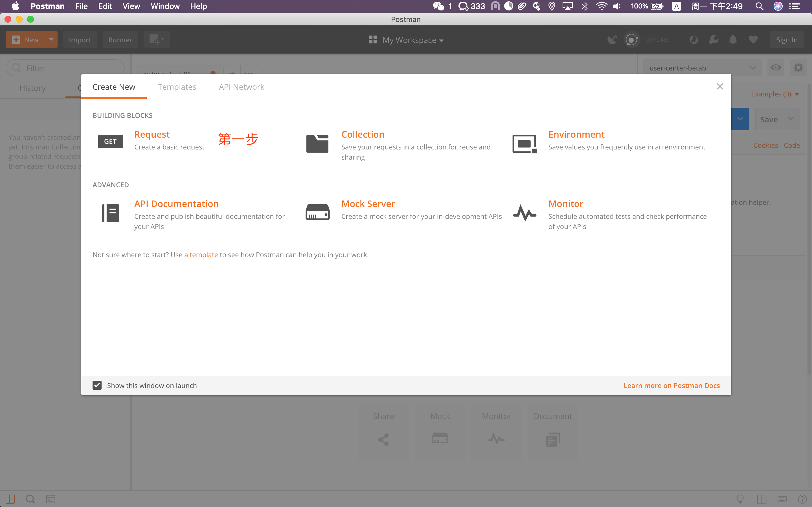Open the notifications bell icon
Image resolution: width=812 pixels, height=507 pixels.
pos(733,39)
